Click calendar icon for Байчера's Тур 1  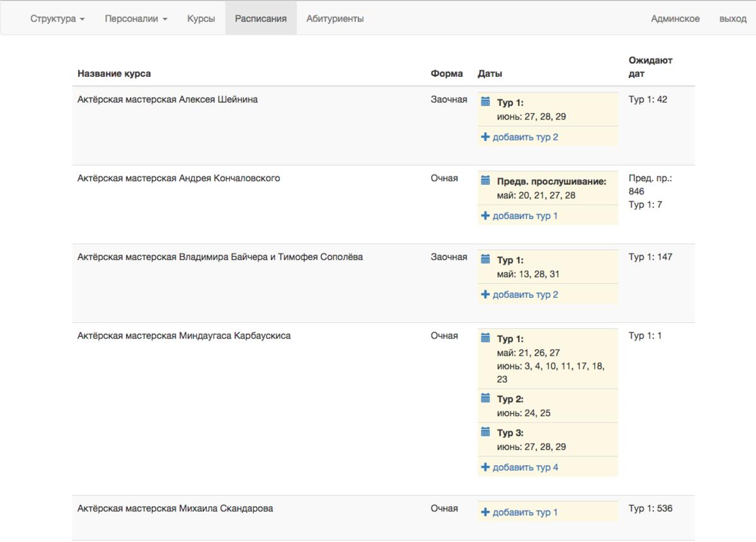[485, 259]
